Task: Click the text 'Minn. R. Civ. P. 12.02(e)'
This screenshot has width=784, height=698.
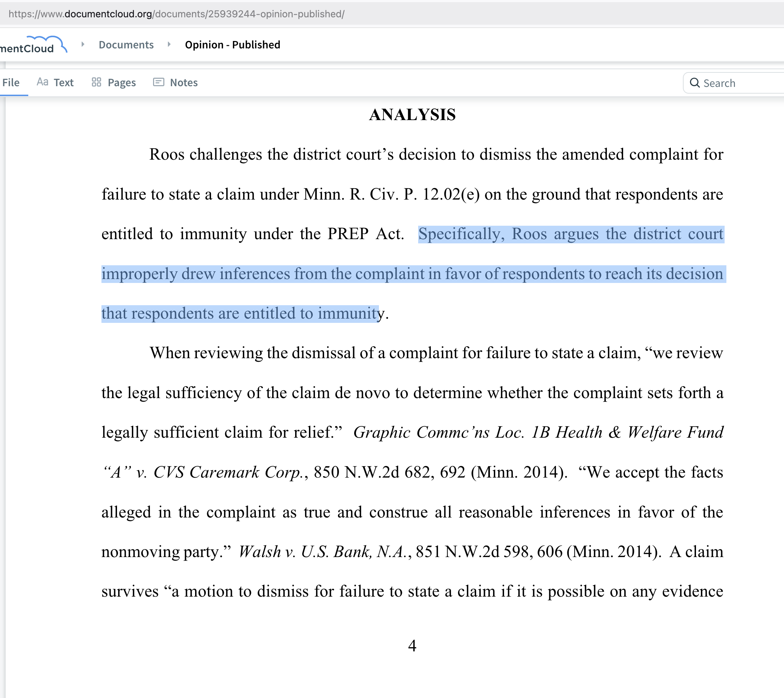Action: pyautogui.click(x=391, y=194)
